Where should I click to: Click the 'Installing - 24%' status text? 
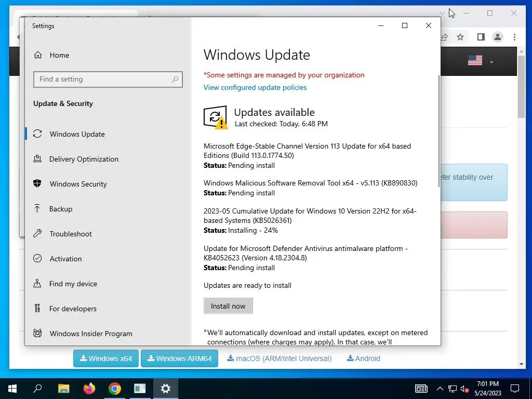pos(253,230)
